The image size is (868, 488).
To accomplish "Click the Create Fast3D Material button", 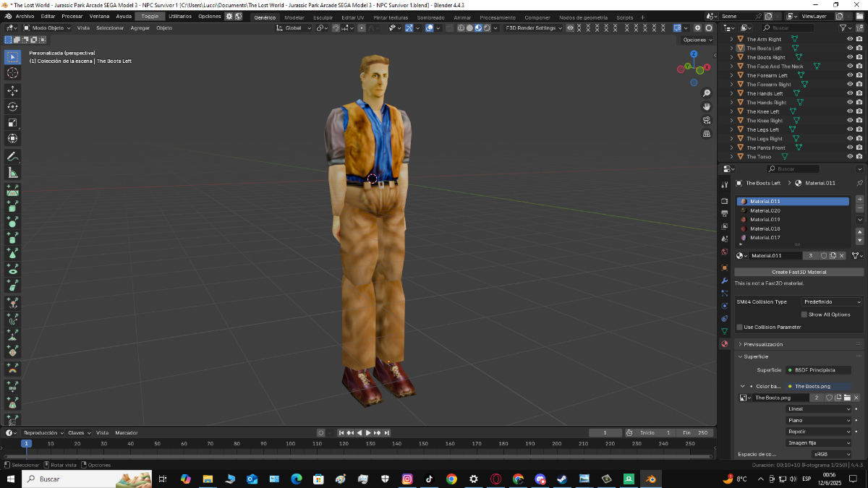I will [799, 272].
